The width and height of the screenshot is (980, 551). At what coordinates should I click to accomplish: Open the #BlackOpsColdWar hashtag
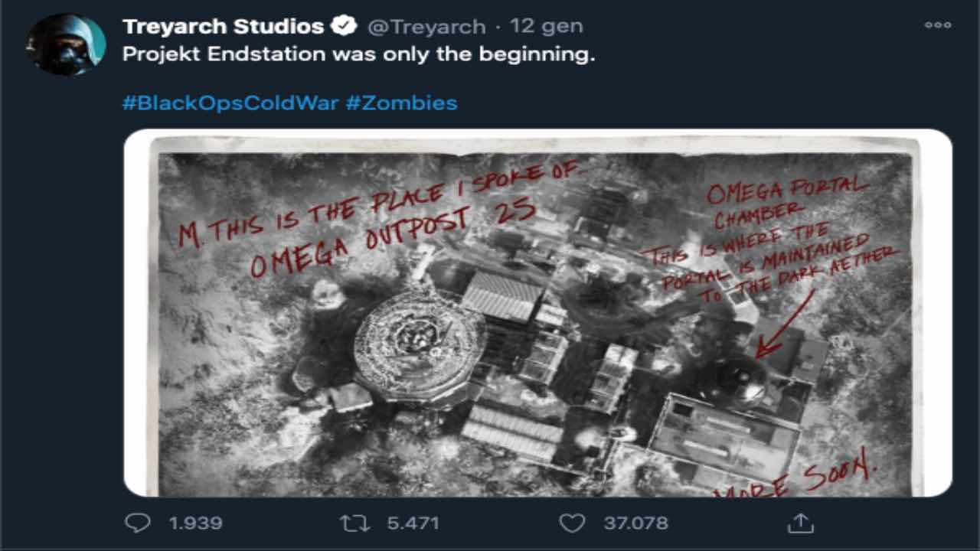230,103
